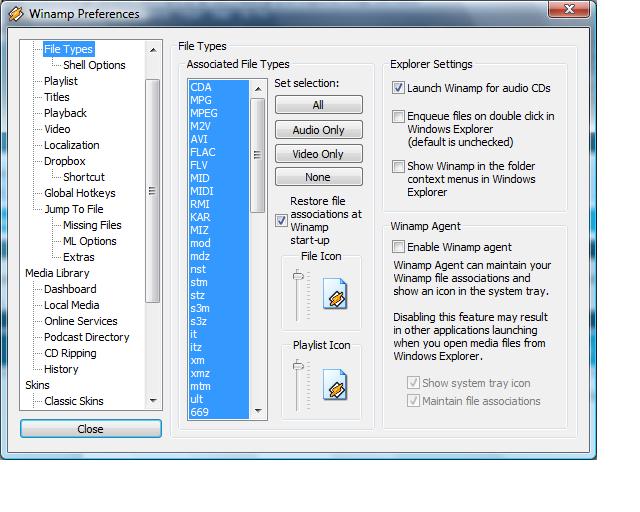Open Video preferences
640x512 pixels.
point(57,129)
